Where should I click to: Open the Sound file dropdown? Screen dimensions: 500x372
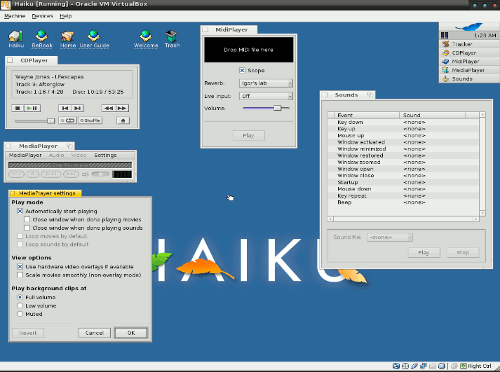pyautogui.click(x=390, y=237)
